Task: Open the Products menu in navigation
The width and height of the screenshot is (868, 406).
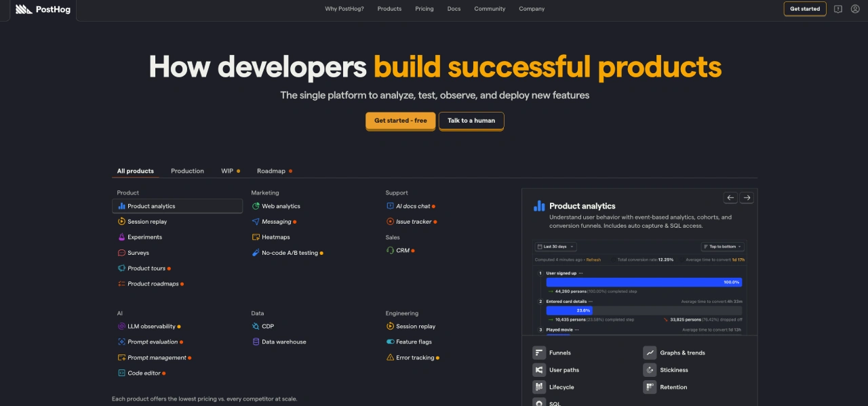Action: tap(389, 9)
